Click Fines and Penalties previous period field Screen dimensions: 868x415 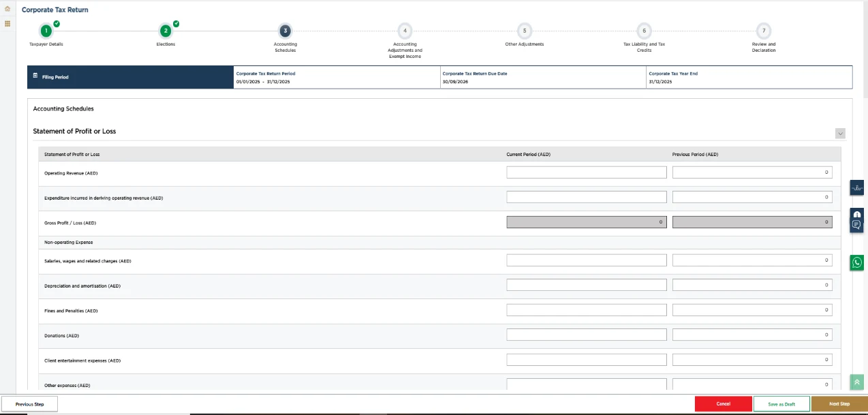(752, 310)
